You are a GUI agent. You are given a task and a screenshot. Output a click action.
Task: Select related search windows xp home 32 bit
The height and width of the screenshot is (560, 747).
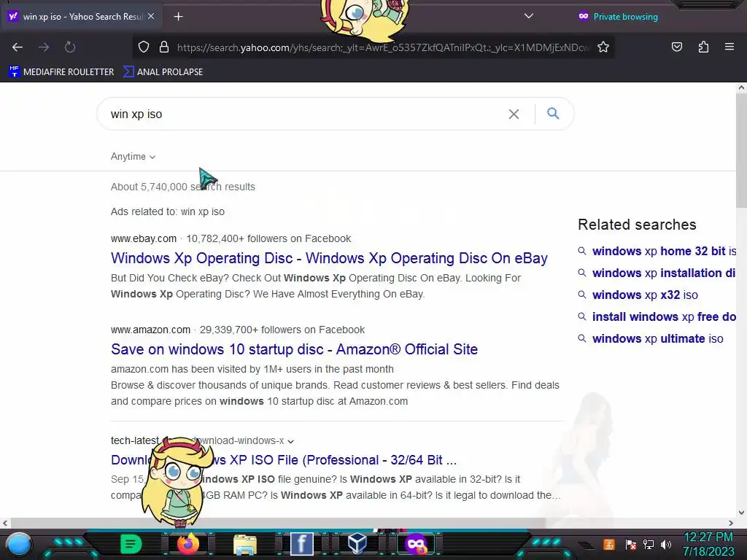coord(664,251)
